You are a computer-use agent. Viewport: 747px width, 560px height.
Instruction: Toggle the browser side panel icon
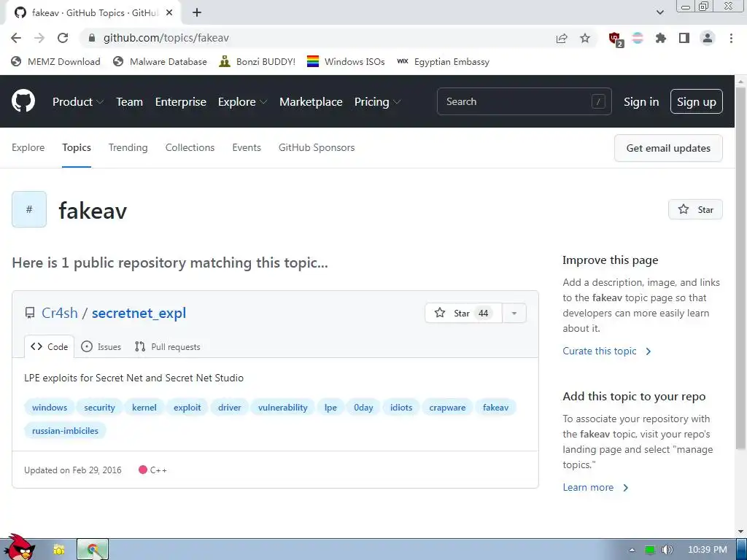[684, 38]
